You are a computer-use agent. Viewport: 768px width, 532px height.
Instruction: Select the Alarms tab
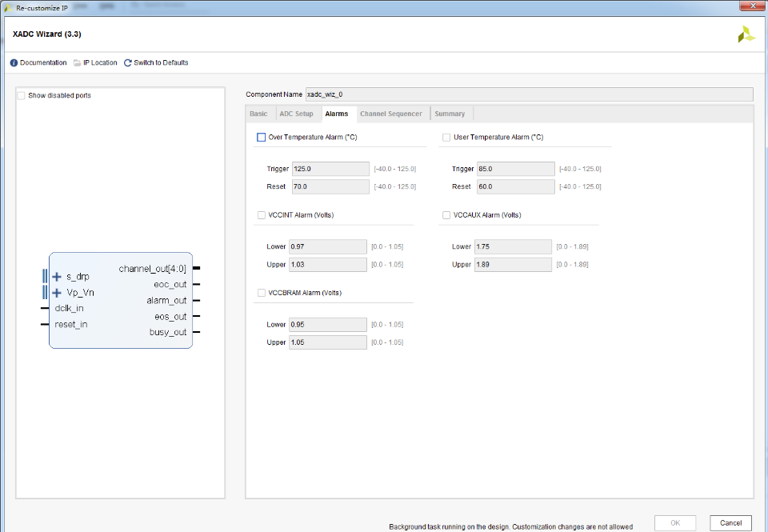pyautogui.click(x=337, y=114)
